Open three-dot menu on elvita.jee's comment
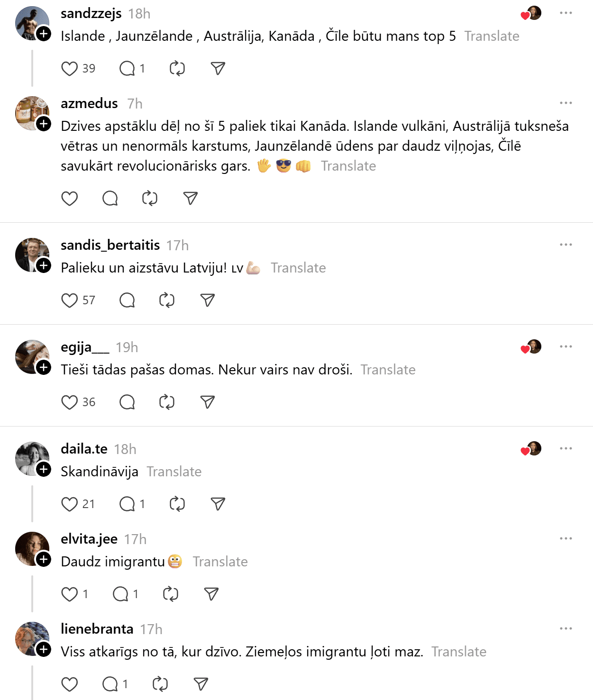Image resolution: width=593 pixels, height=700 pixels. (x=566, y=539)
